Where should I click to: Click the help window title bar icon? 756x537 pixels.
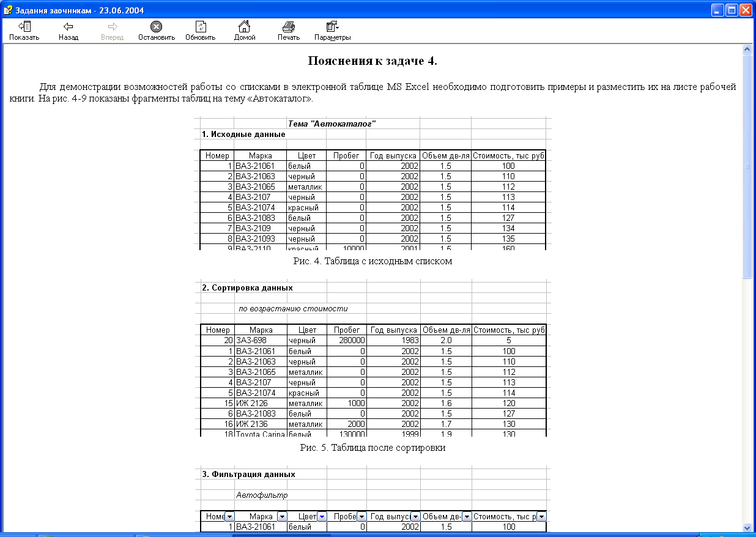[9, 10]
